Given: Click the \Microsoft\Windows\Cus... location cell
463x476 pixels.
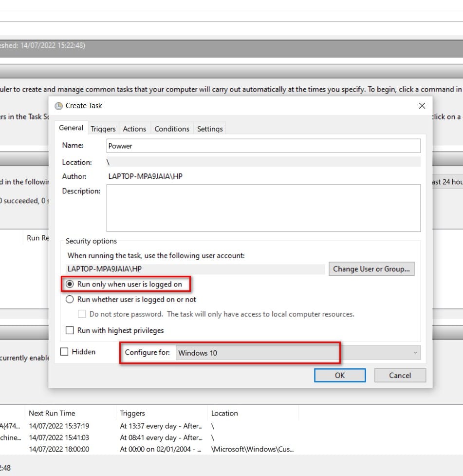Looking at the screenshot, I should (253, 449).
